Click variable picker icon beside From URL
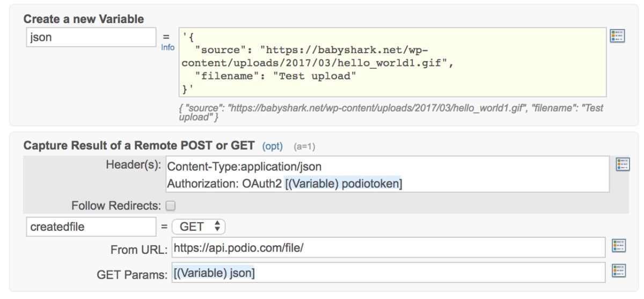 tap(619, 246)
